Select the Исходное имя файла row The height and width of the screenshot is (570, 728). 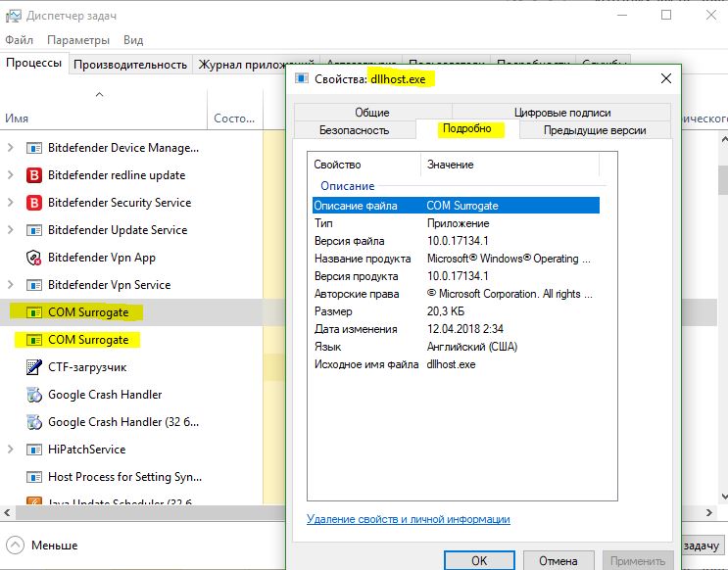tap(456, 364)
